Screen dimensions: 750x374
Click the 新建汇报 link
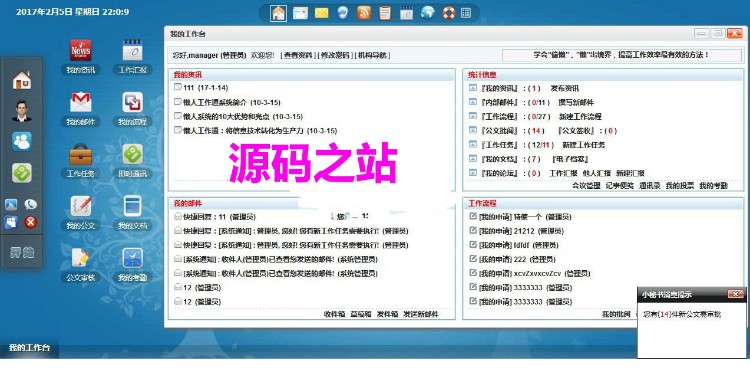[630, 173]
